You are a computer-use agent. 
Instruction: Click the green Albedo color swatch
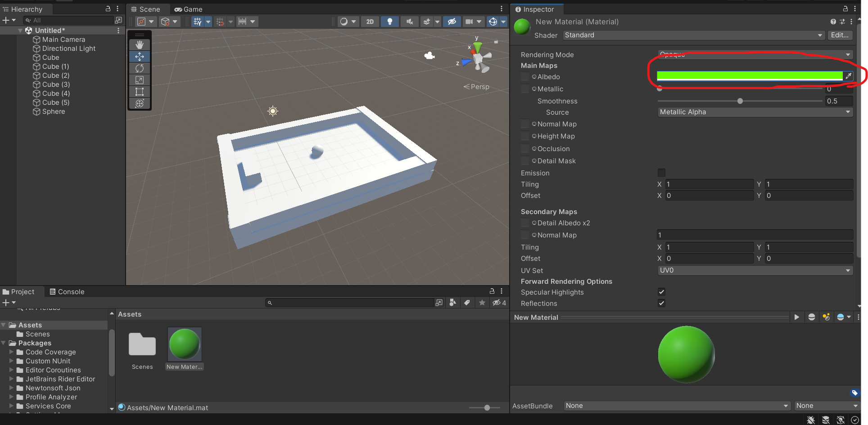click(749, 76)
